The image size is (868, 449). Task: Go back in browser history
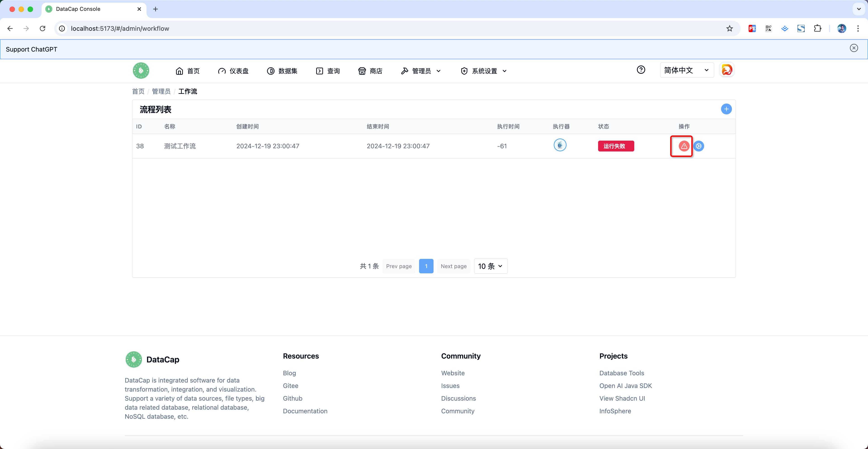10,29
